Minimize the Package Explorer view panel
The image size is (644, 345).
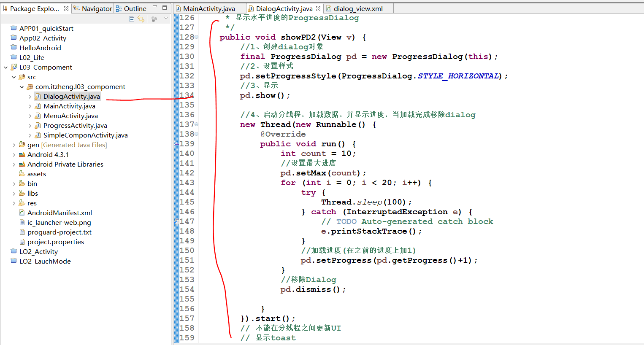tap(155, 8)
